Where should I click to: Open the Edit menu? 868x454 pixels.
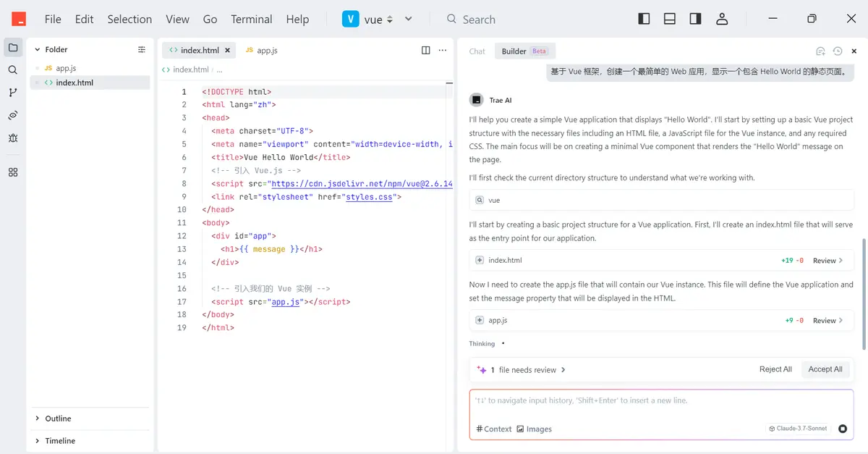click(x=84, y=20)
